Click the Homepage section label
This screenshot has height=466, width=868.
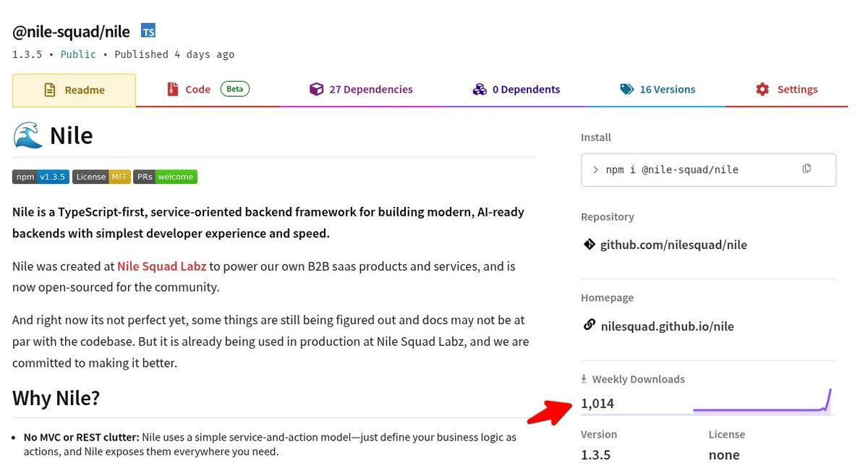pyautogui.click(x=607, y=297)
